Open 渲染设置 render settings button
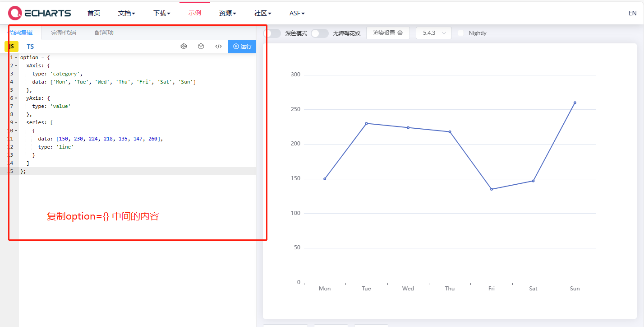 click(388, 33)
